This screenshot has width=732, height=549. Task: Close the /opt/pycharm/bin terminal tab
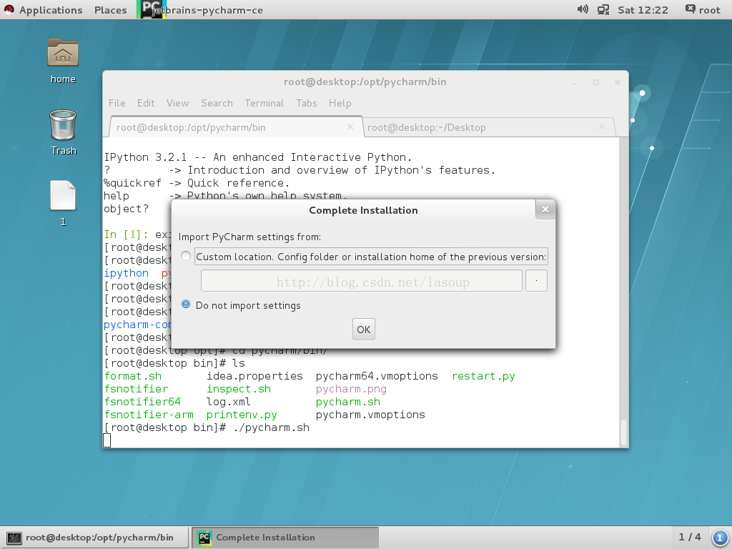(x=350, y=127)
